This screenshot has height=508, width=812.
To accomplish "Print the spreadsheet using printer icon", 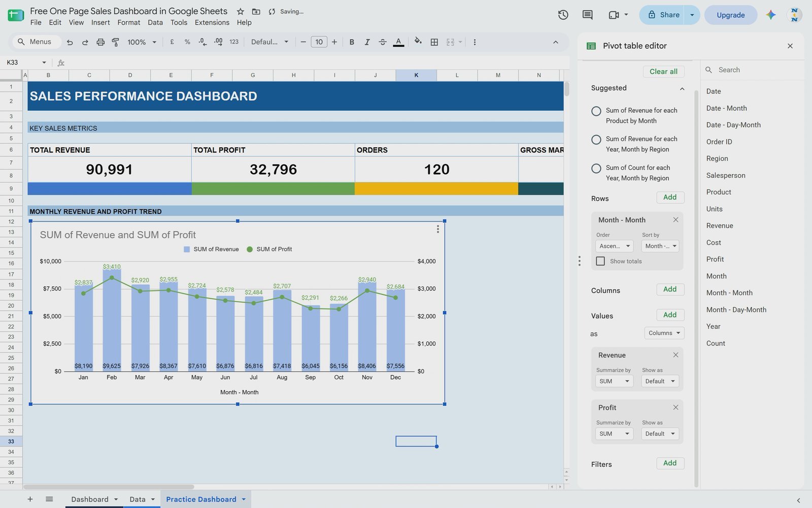I will [x=100, y=42].
